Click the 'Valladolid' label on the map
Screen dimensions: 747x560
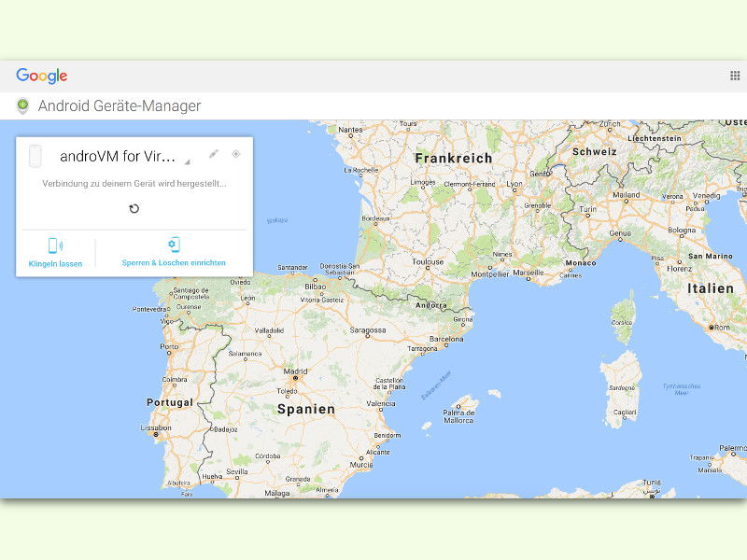269,330
